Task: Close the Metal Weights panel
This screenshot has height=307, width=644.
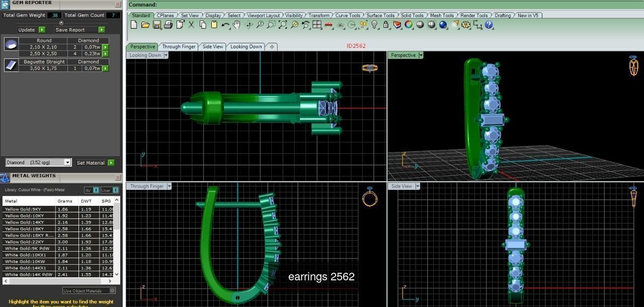Action: pyautogui.click(x=118, y=177)
